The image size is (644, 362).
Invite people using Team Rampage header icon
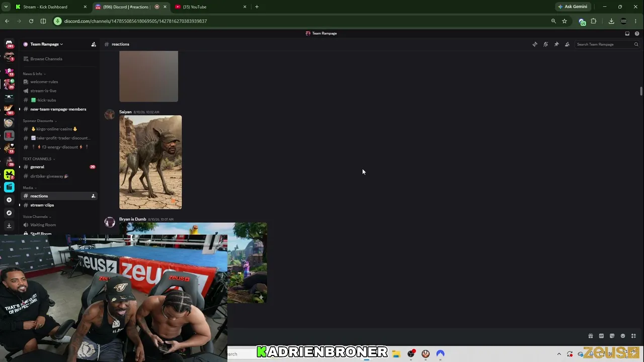[x=94, y=44]
